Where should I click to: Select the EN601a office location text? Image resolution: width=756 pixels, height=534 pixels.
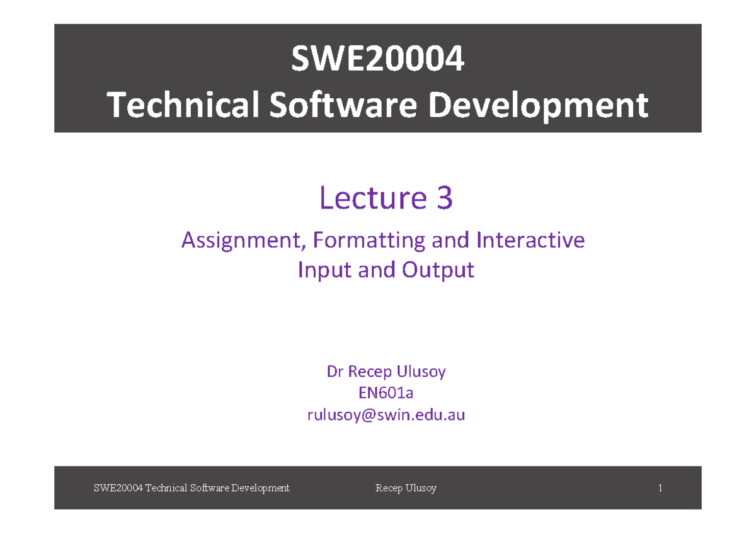click(386, 393)
